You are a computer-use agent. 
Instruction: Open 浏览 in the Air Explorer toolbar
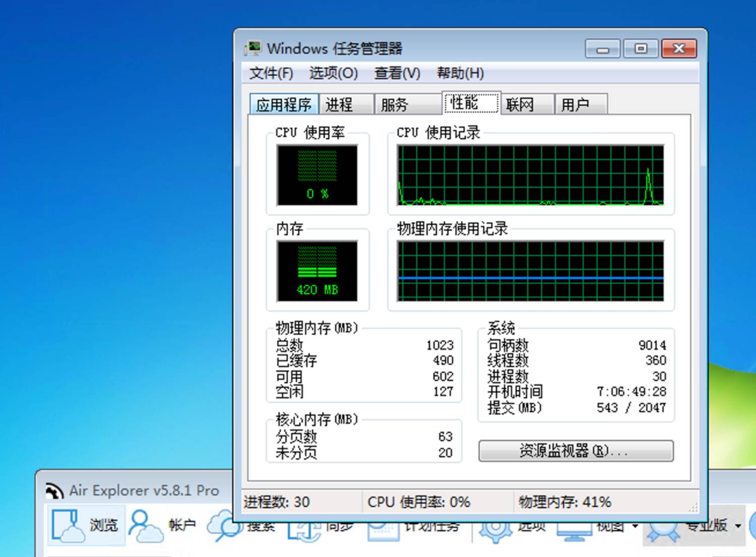(x=86, y=525)
